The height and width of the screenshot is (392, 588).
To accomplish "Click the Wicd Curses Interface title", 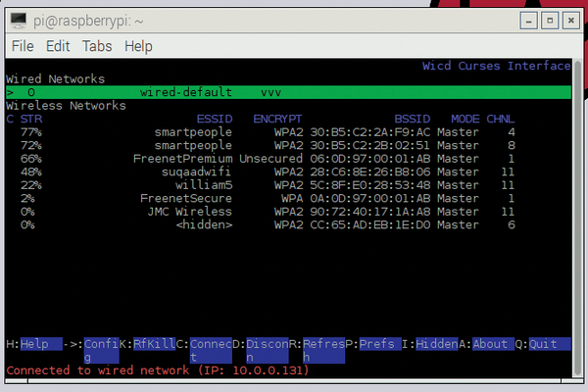I will pos(497,66).
